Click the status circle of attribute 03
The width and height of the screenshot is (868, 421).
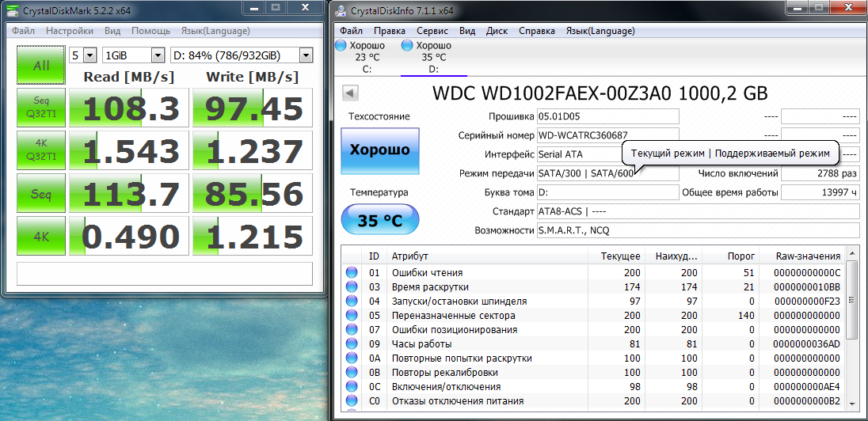tap(352, 287)
